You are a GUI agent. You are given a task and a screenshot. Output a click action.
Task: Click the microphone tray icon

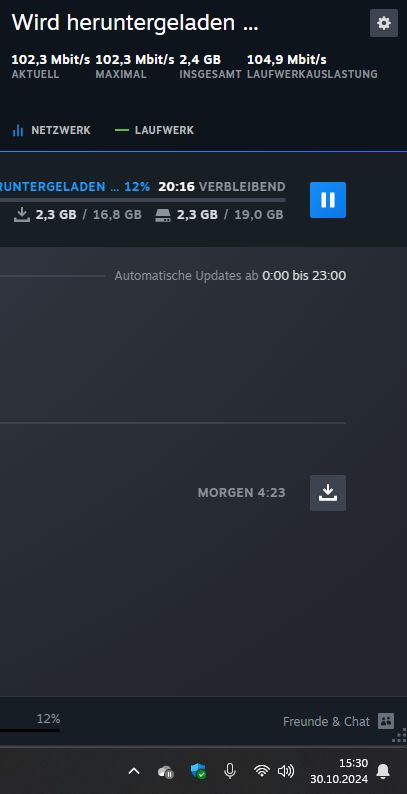click(x=230, y=771)
